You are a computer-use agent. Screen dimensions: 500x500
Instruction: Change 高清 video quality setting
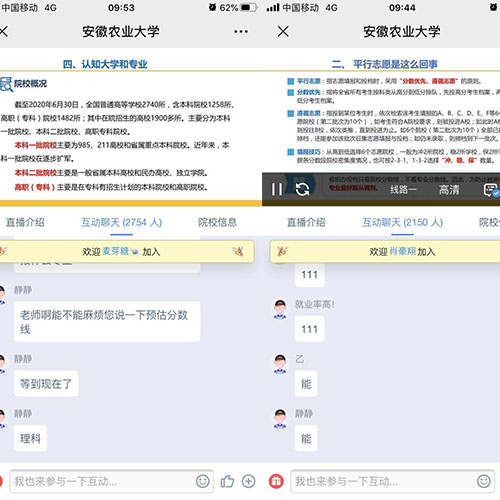(x=449, y=190)
